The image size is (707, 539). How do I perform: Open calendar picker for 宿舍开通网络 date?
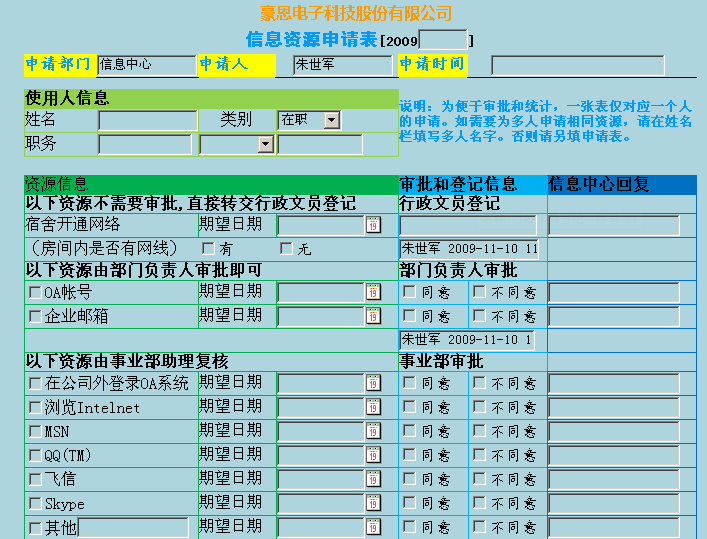coord(373,225)
